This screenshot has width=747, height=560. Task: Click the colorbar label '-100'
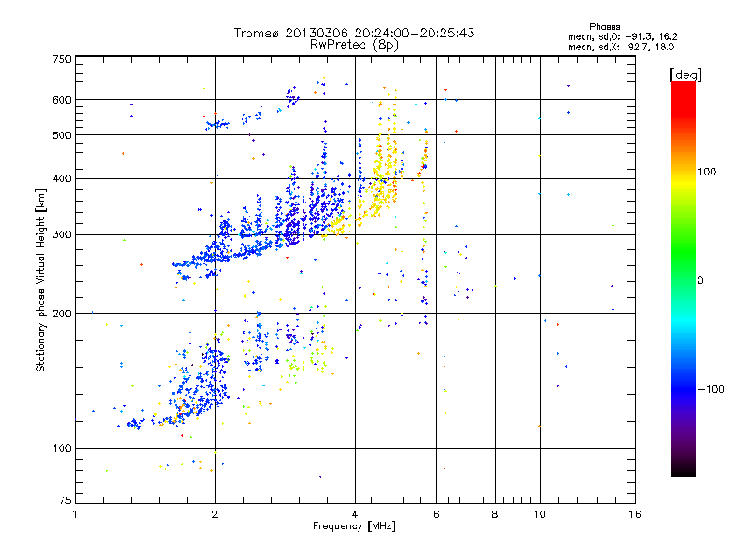point(711,389)
